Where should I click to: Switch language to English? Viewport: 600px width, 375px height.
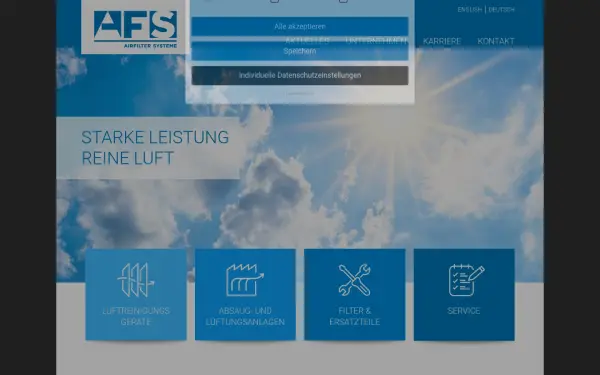[x=470, y=10]
